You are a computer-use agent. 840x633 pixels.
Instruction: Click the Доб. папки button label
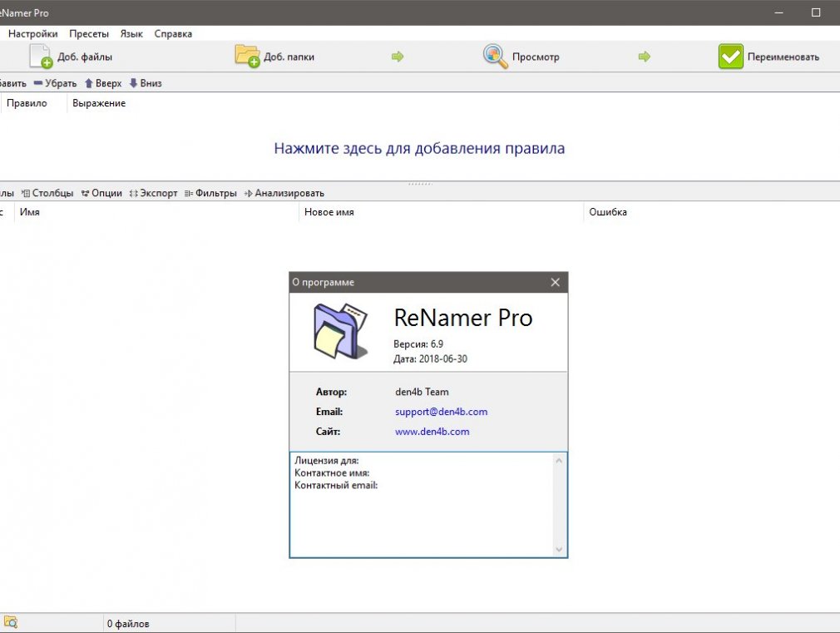tap(289, 57)
